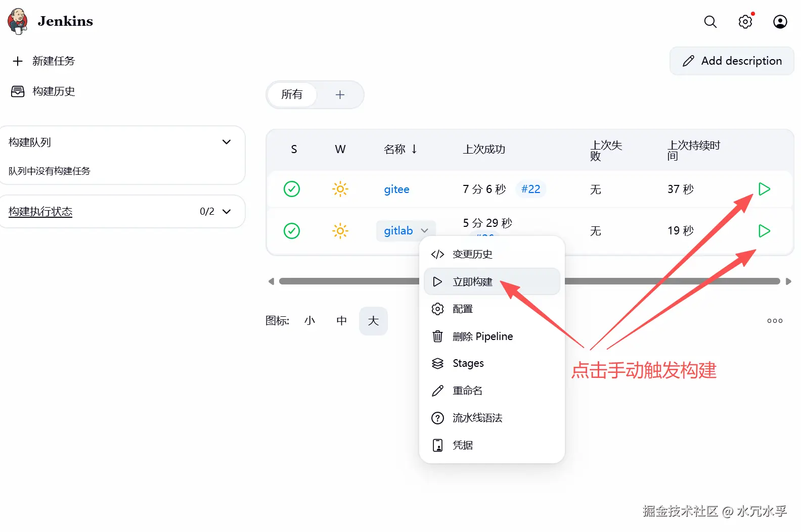Choose 配置 in the context menu
The image size is (801, 532).
click(x=492, y=309)
